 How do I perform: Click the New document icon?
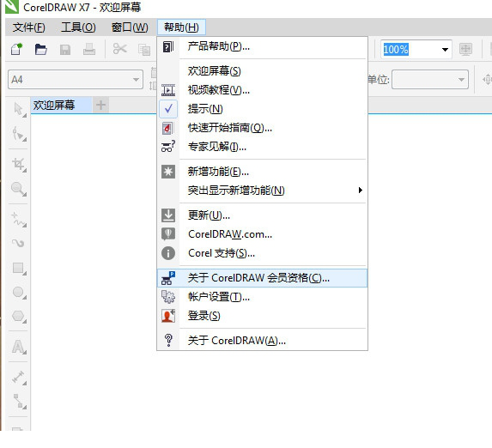(17, 49)
